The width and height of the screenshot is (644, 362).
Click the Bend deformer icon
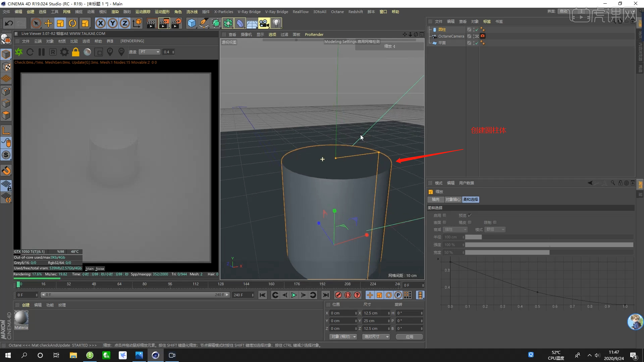tap(240, 23)
